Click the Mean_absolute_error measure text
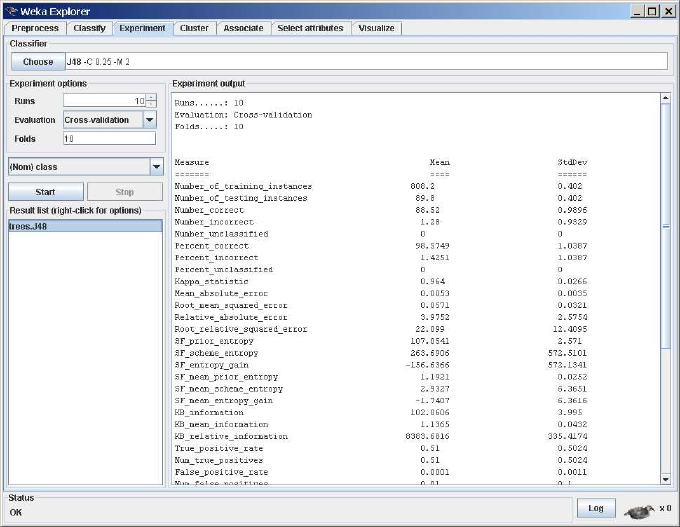 tap(221, 293)
